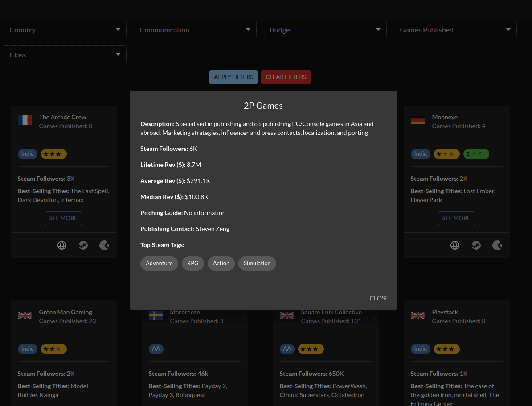Click the Green Man Gaming publisher name
This screenshot has height=406, width=532.
[x=65, y=312]
